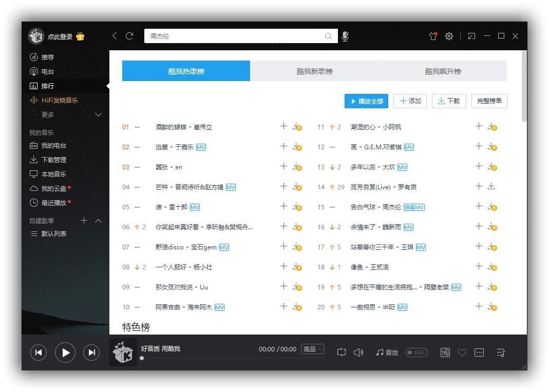Open the skin shirt icon
This screenshot has width=549, height=392.
click(x=433, y=36)
